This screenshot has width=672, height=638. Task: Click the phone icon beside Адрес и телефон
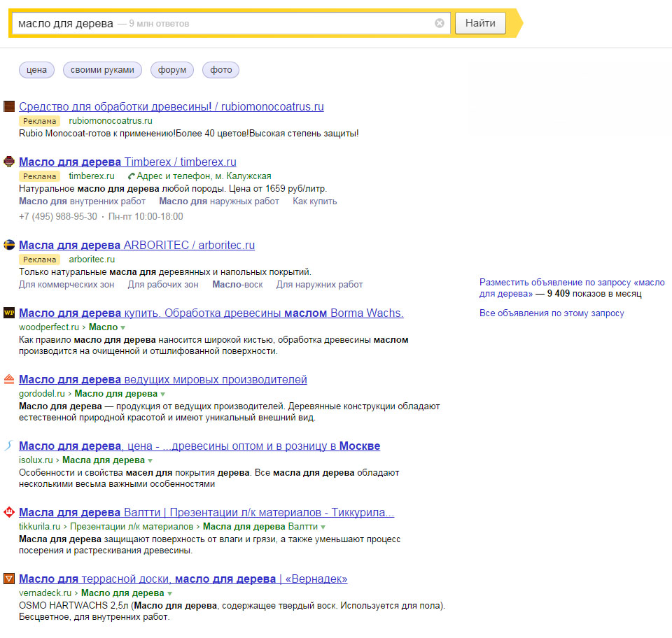(132, 176)
